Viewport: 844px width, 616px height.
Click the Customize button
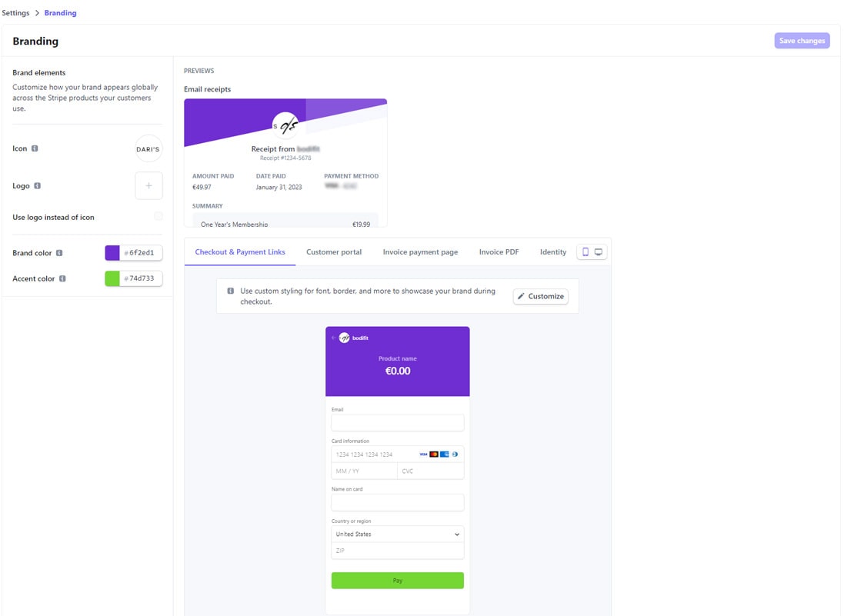tap(540, 296)
